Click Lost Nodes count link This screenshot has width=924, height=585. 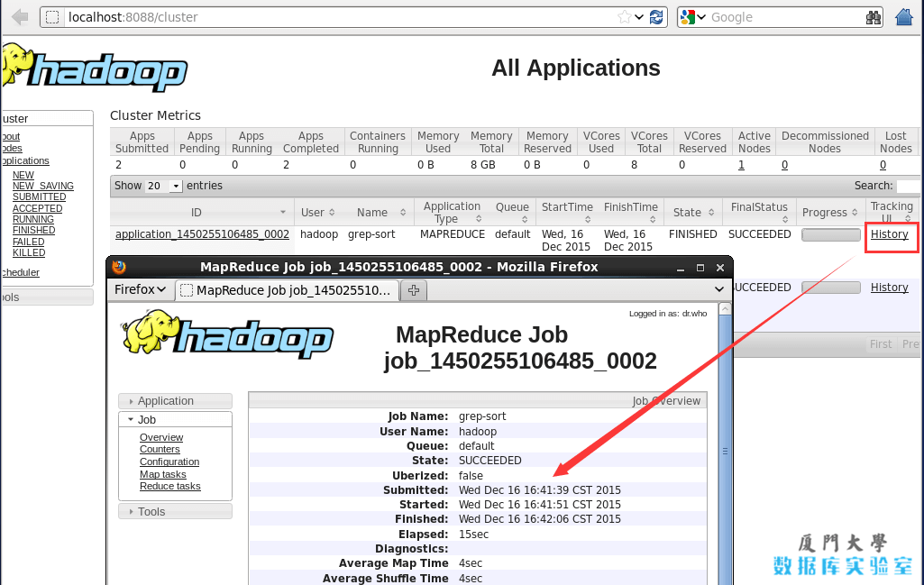point(883,166)
